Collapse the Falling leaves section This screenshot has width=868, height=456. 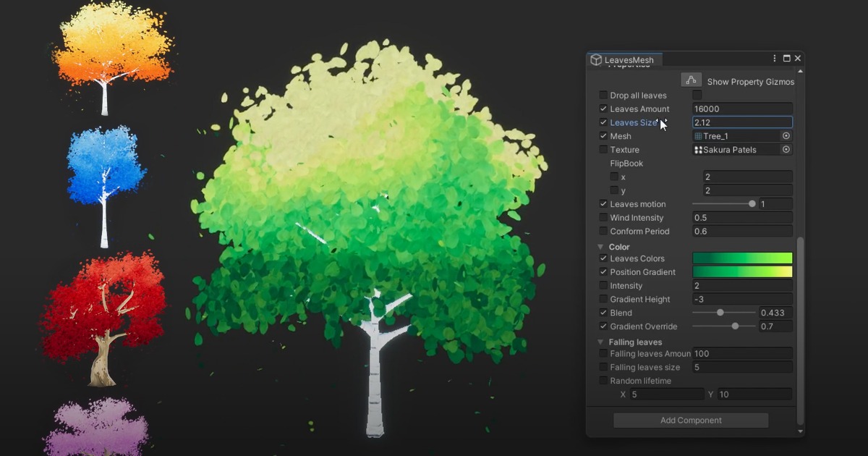(601, 341)
